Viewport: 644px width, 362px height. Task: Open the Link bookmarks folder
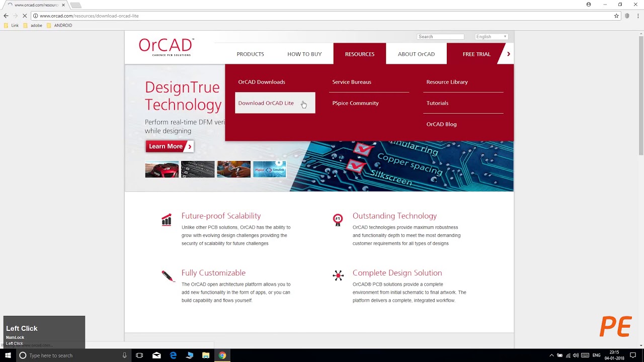[x=11, y=25]
